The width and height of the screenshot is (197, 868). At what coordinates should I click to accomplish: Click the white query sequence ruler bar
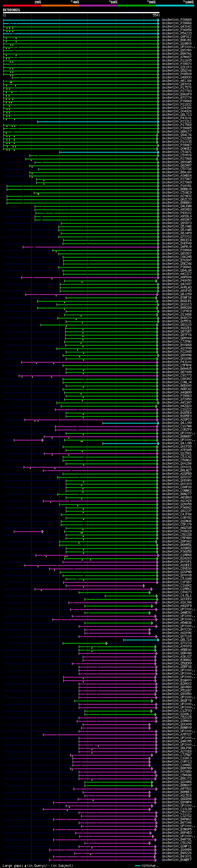(81, 13)
